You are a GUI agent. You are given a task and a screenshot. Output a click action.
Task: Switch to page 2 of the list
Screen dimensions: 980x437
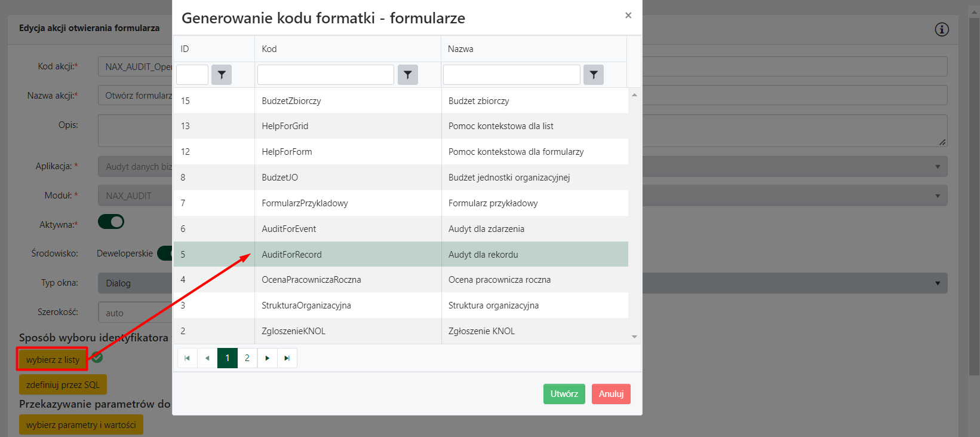(247, 358)
